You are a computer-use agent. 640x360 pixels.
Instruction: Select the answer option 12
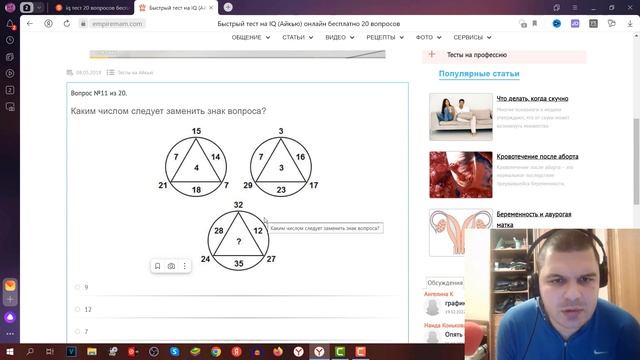click(x=78, y=309)
